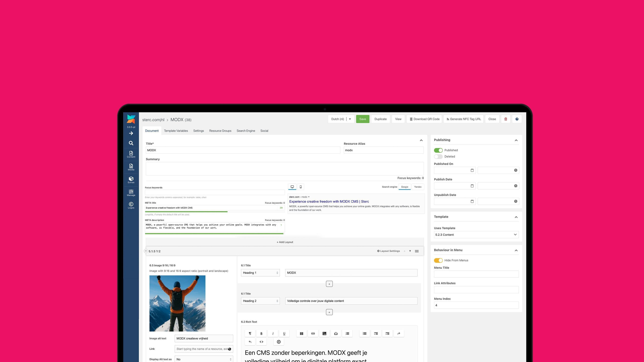The width and height of the screenshot is (644, 362).
Task: Switch to the Social tab
Action: 264,131
